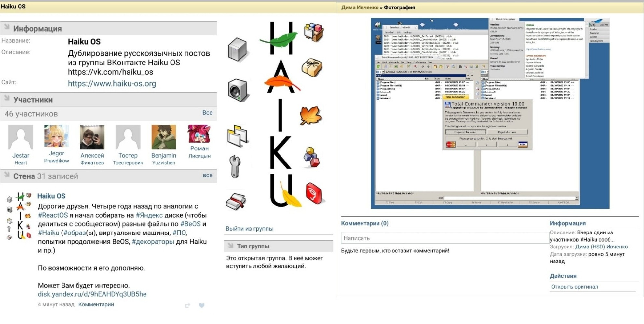This screenshot has width=644, height=324.
Task: Visit Benjamin Yuzvishen's profile name link
Action: tap(164, 159)
